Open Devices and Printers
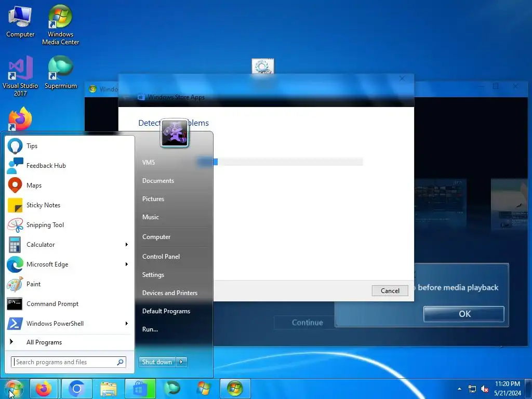Screen dimensions: 532x399 pos(170,293)
